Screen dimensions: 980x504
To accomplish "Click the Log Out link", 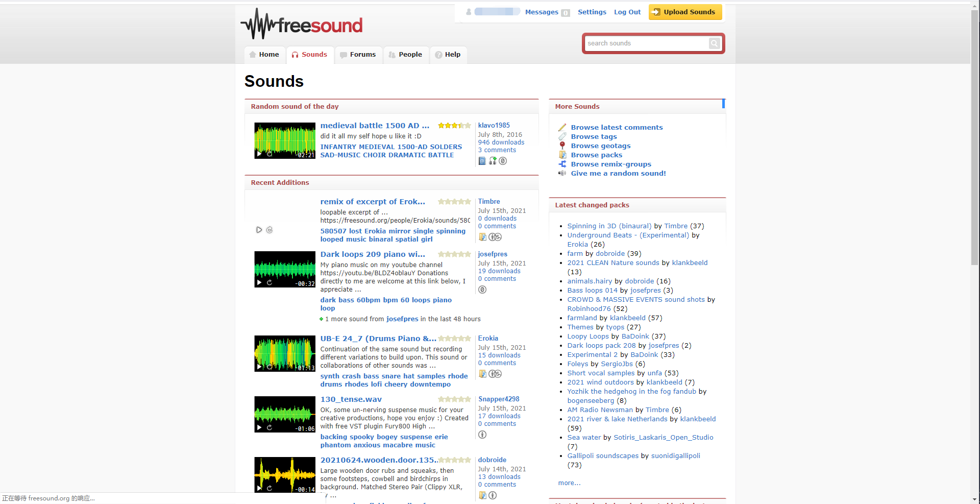I will pos(627,12).
